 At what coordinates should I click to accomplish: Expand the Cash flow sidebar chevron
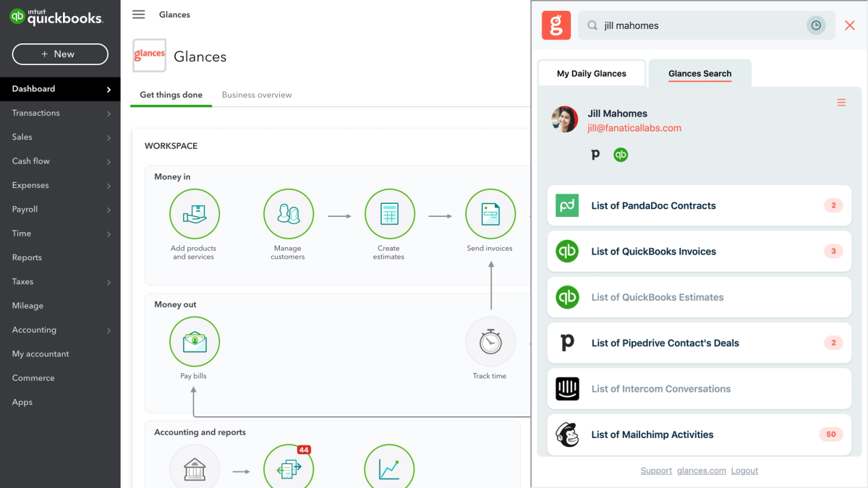(x=109, y=162)
